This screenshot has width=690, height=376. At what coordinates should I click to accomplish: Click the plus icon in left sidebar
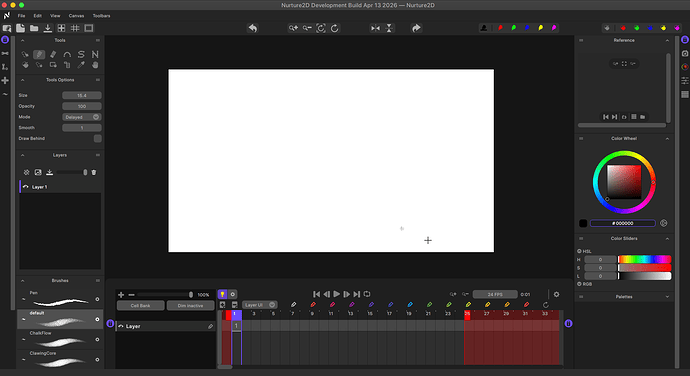click(5, 81)
